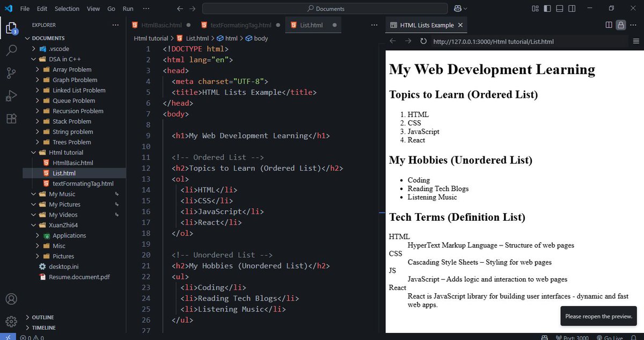Screen dimensions: 644x340
Task: Show more menus via title bar ellipsis
Action: click(x=146, y=9)
